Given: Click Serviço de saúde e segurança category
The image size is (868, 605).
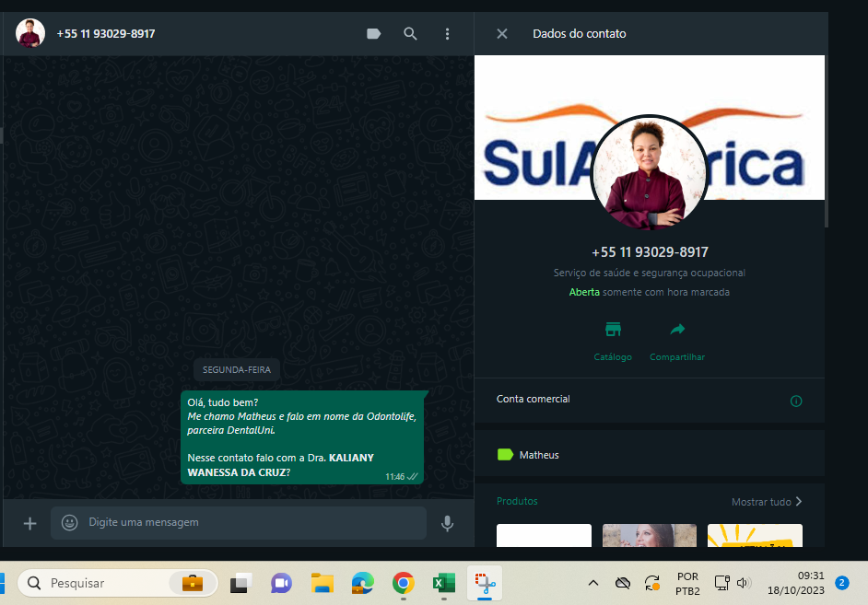Looking at the screenshot, I should pyautogui.click(x=650, y=273).
